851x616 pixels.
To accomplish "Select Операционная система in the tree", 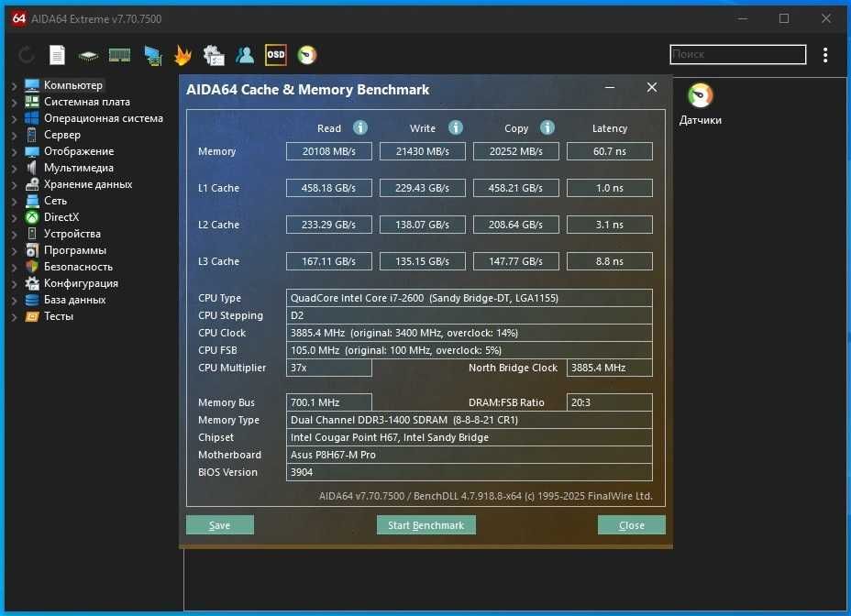I will point(103,118).
